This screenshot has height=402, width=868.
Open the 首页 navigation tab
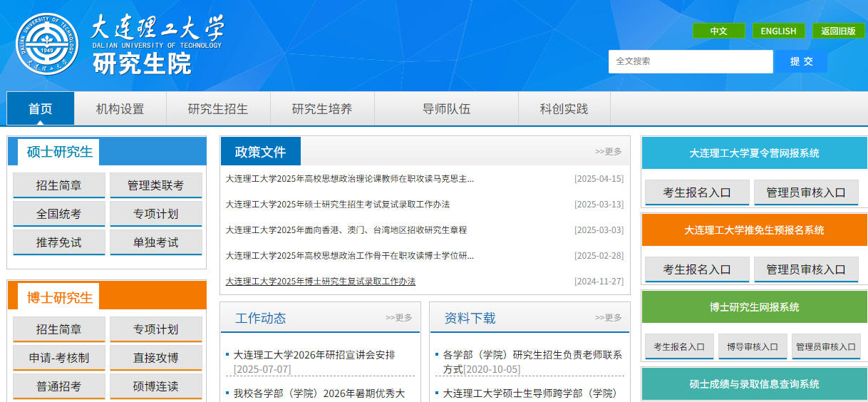[x=41, y=109]
